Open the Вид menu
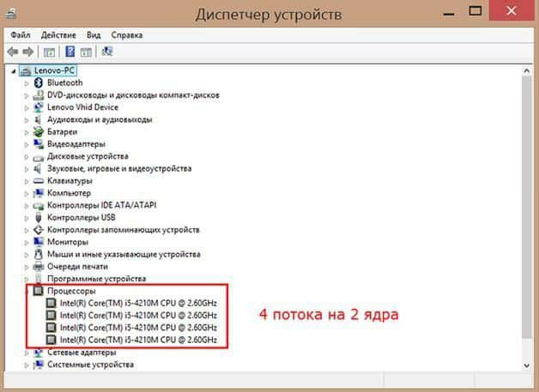Image resolution: width=539 pixels, height=392 pixels. tap(94, 35)
